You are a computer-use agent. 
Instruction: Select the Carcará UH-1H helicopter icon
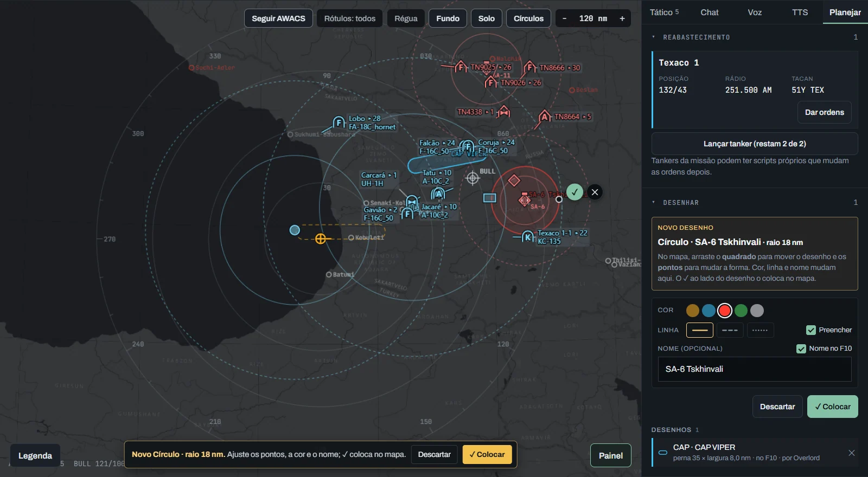pos(412,202)
